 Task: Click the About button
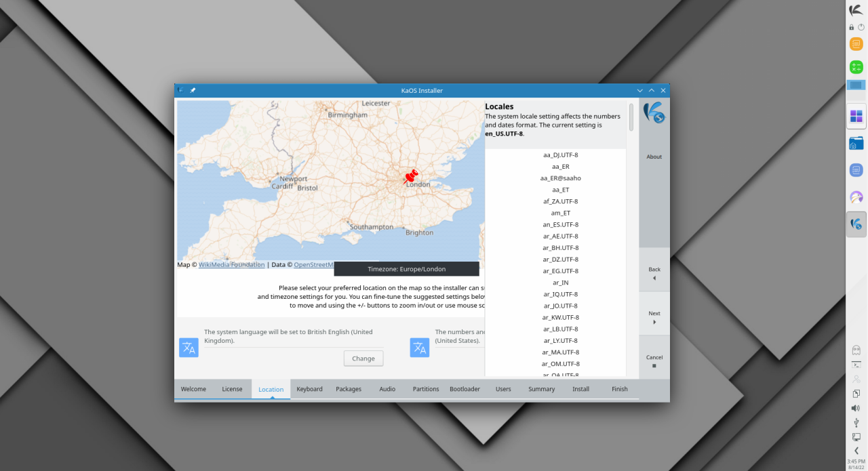click(654, 157)
